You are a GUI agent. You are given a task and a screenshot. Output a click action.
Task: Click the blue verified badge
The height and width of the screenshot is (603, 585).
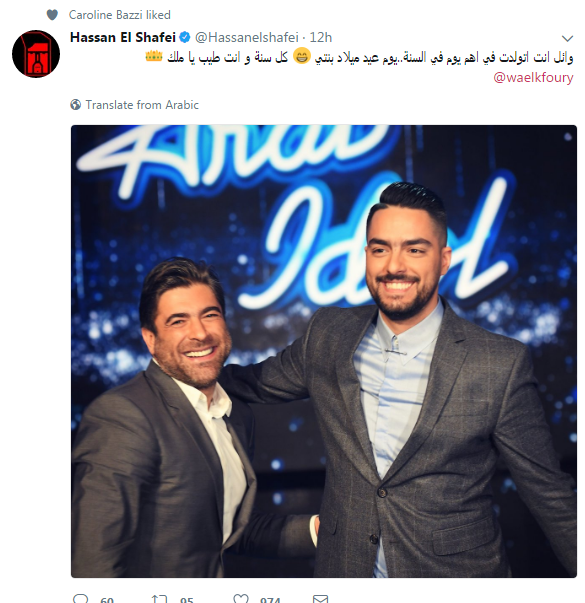click(185, 37)
